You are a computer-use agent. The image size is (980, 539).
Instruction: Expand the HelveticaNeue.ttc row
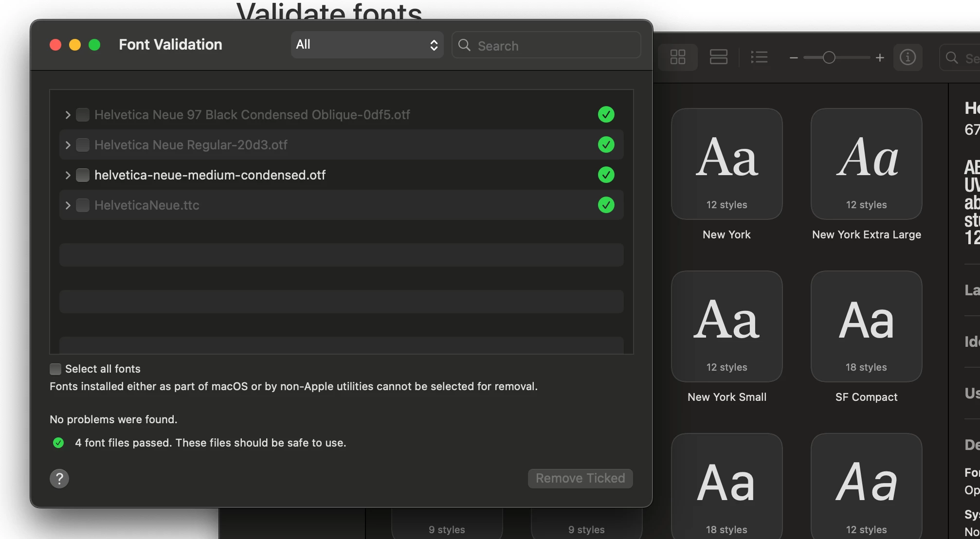tap(68, 205)
